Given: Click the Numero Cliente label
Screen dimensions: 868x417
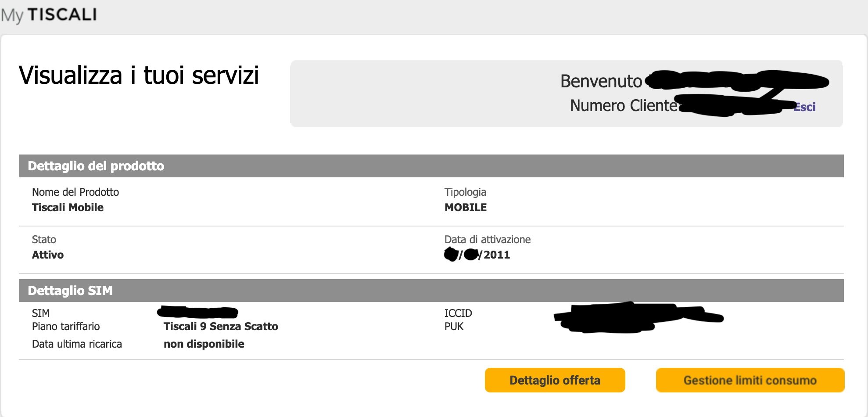Looking at the screenshot, I should tap(624, 105).
